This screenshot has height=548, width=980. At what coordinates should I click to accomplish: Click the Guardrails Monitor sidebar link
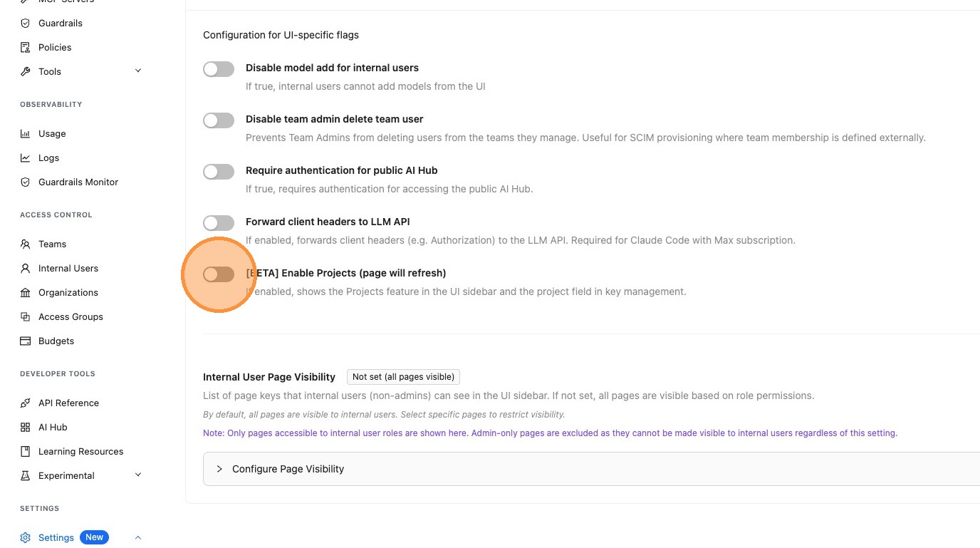tap(78, 182)
